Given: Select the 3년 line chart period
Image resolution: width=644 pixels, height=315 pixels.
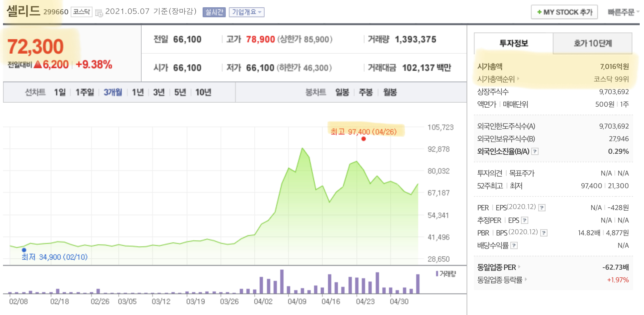Looking at the screenshot, I should (159, 92).
